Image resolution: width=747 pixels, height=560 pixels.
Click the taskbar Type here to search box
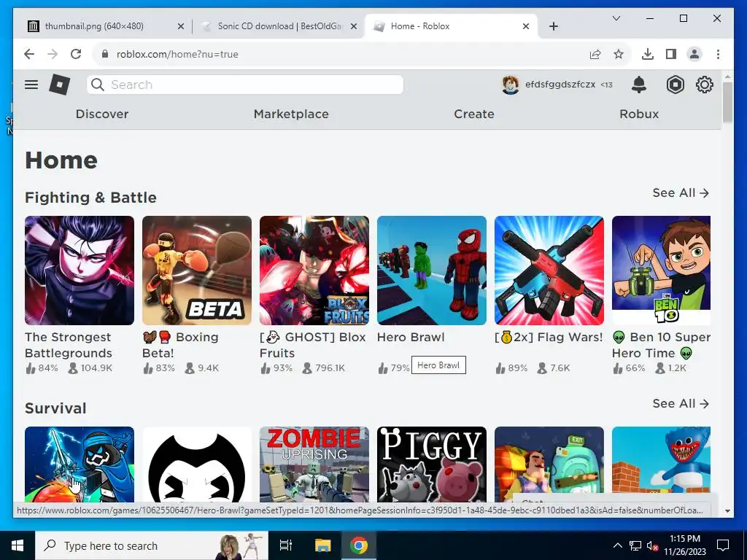coord(152,545)
